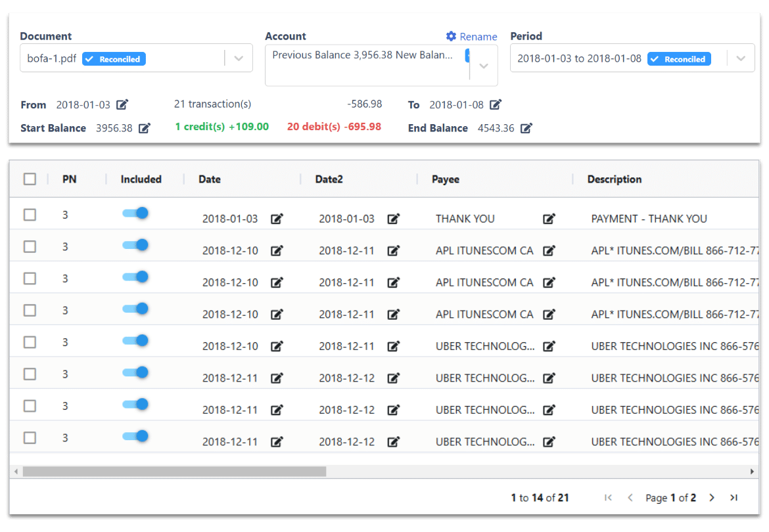Screen dimensions: 769x532
Task: Open the Period dropdown arrow
Action: (x=741, y=58)
